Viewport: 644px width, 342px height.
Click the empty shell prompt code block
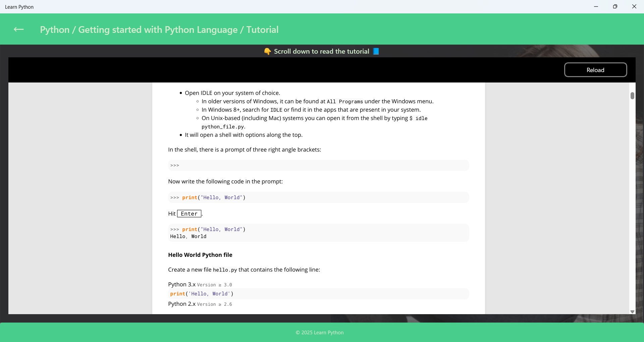tap(318, 165)
